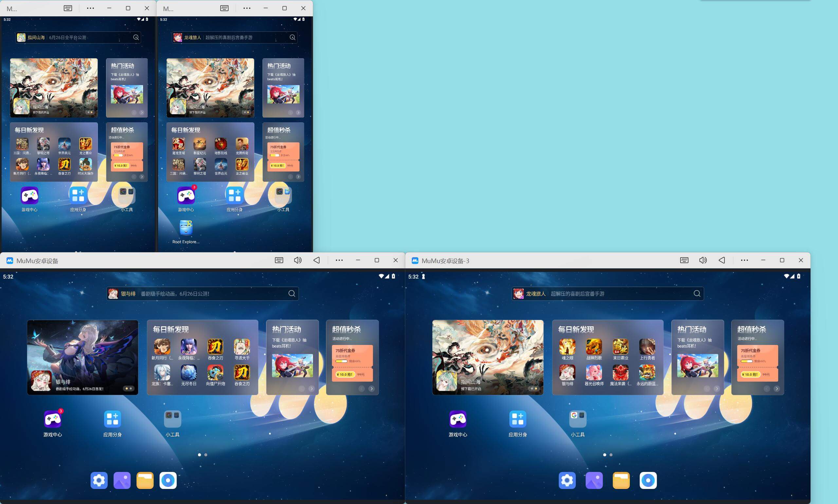The height and width of the screenshot is (504, 838).
Task: Click the 银与绯 search field in MuMu安卓设备
Action: [202, 294]
